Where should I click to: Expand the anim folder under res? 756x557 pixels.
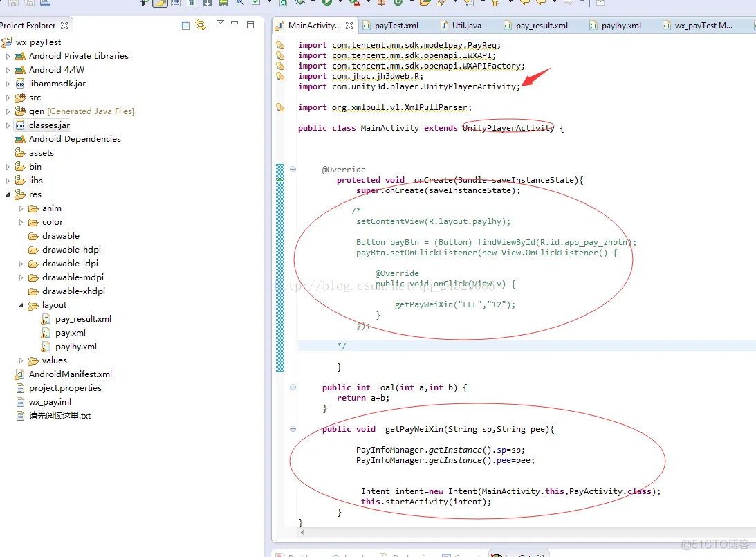[x=21, y=208]
